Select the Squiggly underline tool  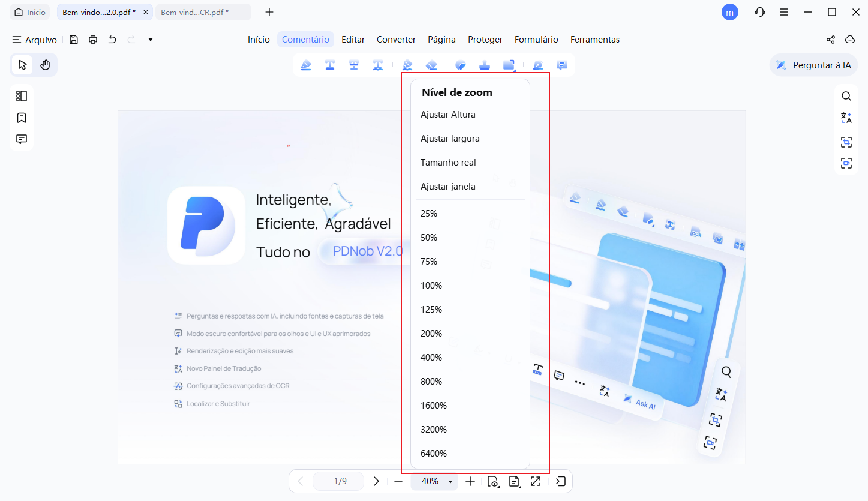[378, 65]
